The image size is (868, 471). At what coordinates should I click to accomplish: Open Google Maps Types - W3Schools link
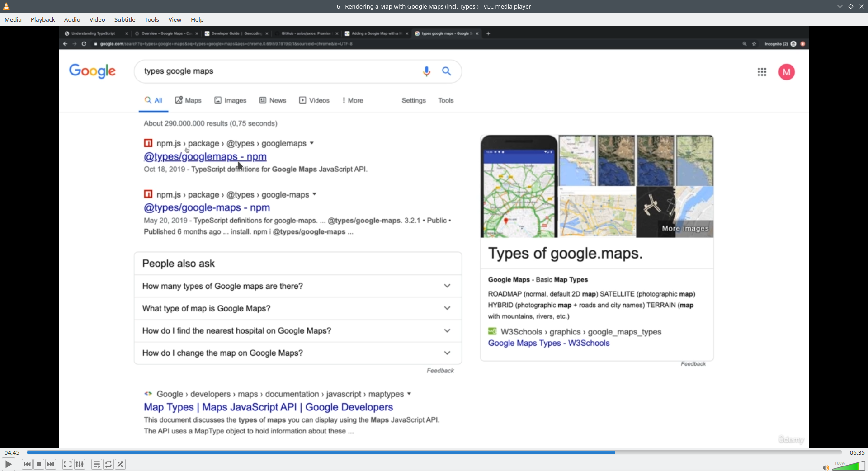[549, 343]
